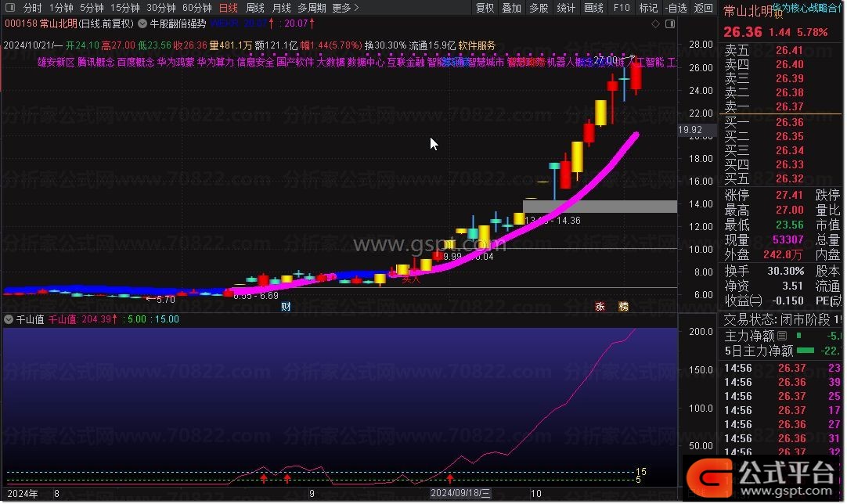Click the 现量 value 53307
Viewport: 847px width, 504px height.
[x=788, y=239]
